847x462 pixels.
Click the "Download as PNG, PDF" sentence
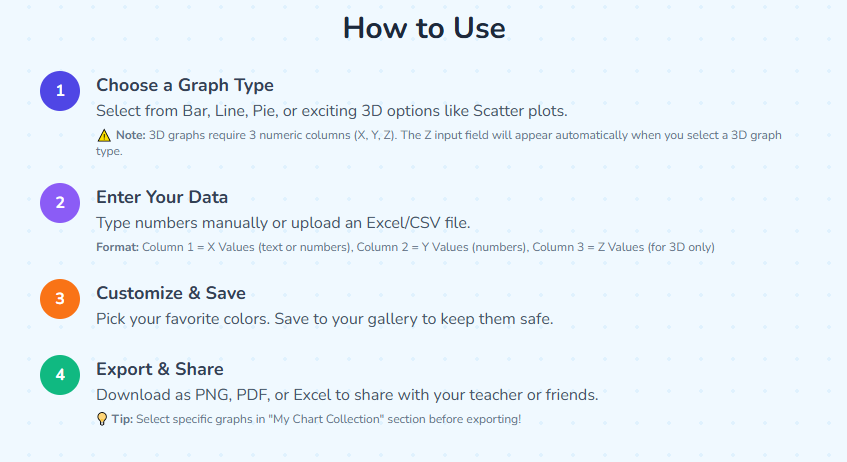coord(346,395)
